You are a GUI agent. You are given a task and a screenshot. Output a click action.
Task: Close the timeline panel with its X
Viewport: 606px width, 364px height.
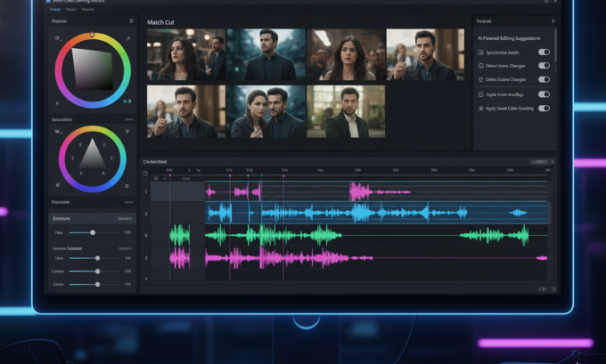click(553, 162)
